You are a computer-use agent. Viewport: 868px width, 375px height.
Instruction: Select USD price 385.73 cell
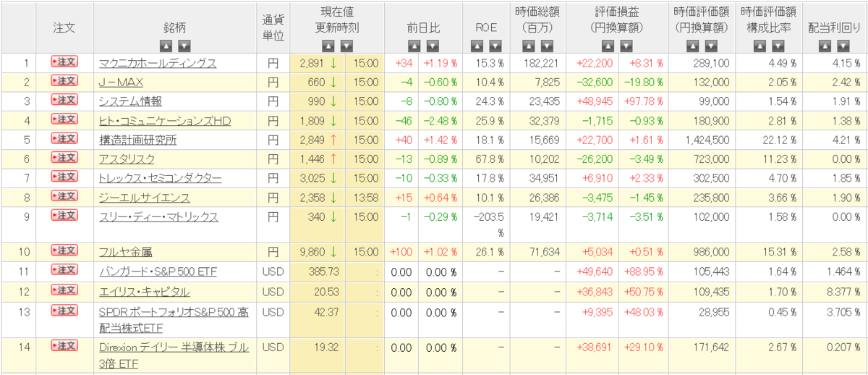(319, 271)
